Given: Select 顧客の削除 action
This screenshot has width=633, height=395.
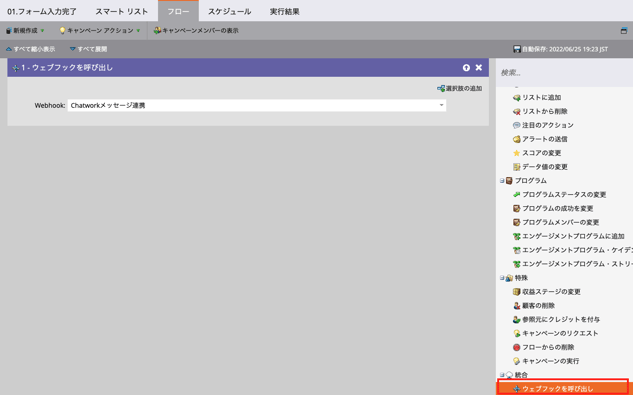Looking at the screenshot, I should point(534,306).
